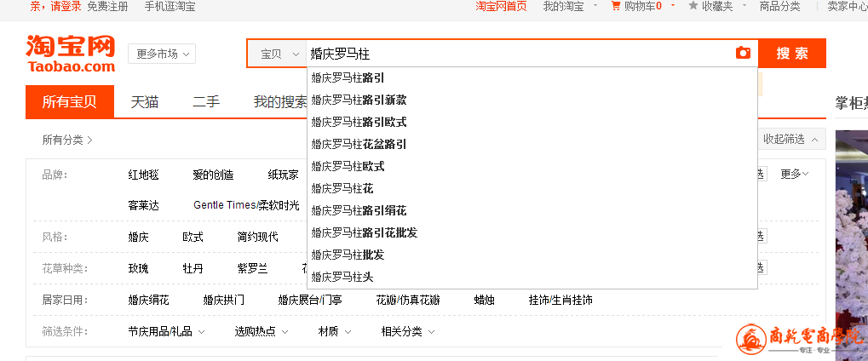The image size is (868, 361).
Task: Switch to the 天猫 tab
Action: (x=145, y=102)
